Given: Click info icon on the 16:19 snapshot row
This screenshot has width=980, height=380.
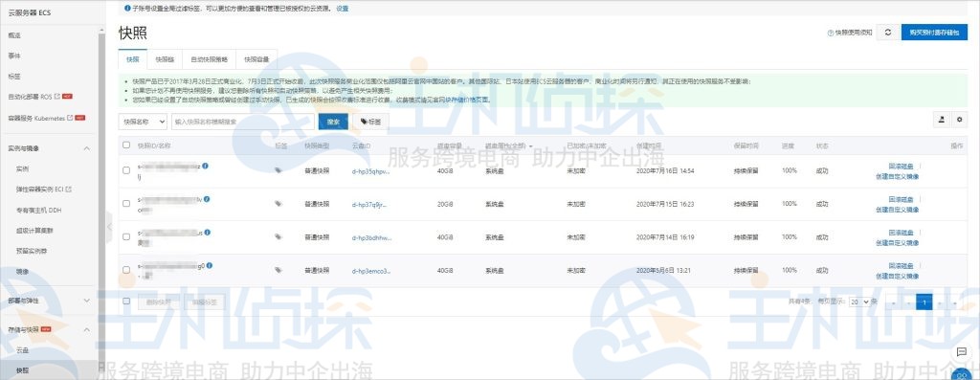Looking at the screenshot, I should tap(208, 232).
